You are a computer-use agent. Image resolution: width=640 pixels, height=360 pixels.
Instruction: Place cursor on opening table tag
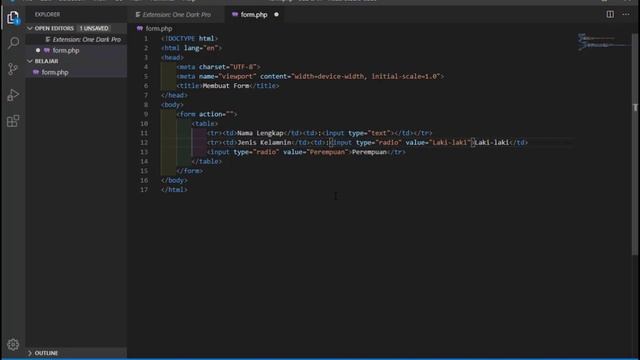tap(205, 124)
